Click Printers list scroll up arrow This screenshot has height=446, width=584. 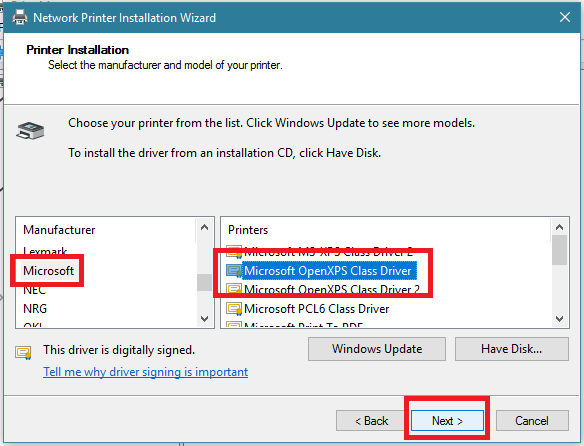coord(559,227)
